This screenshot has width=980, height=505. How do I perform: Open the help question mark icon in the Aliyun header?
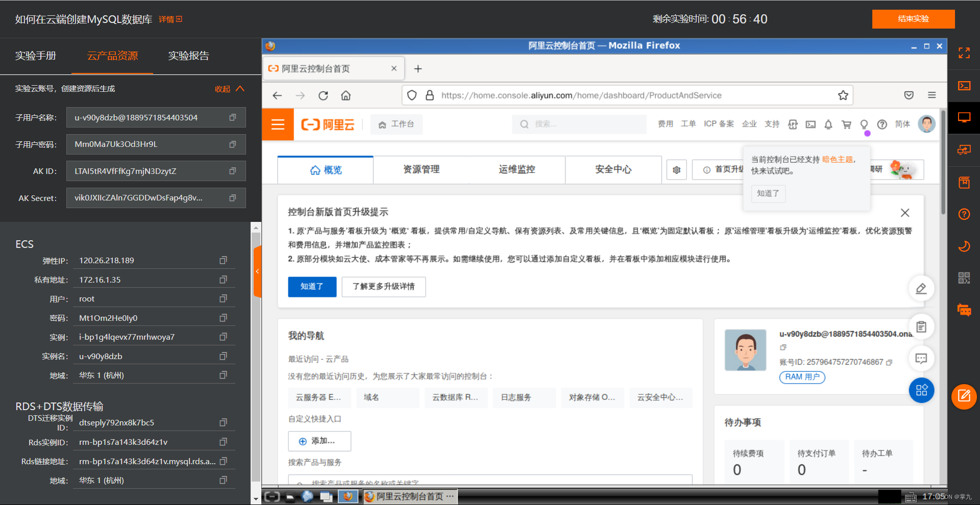pyautogui.click(x=882, y=124)
